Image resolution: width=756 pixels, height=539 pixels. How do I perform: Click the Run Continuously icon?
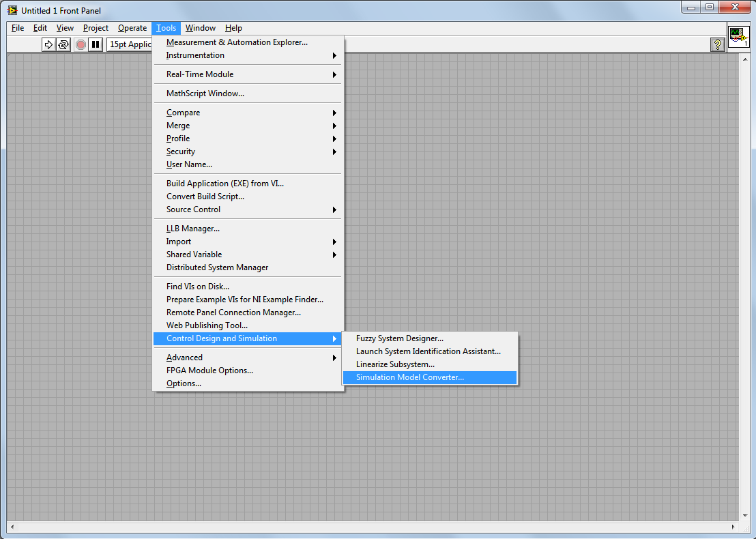(63, 44)
